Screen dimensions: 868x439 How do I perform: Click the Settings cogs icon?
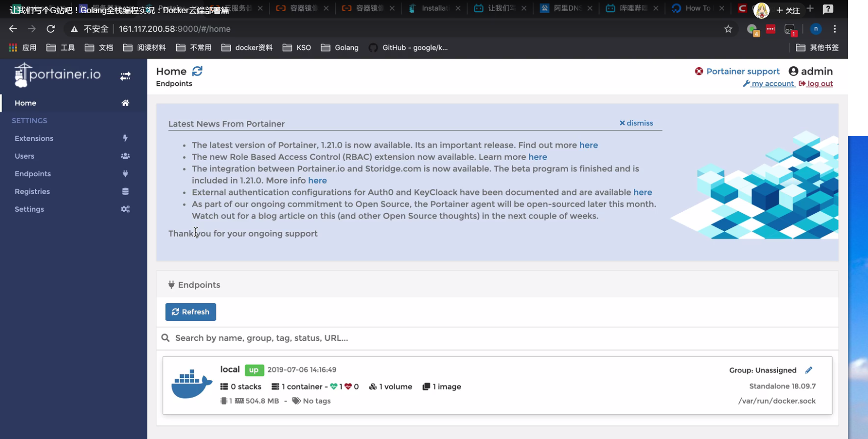click(125, 209)
